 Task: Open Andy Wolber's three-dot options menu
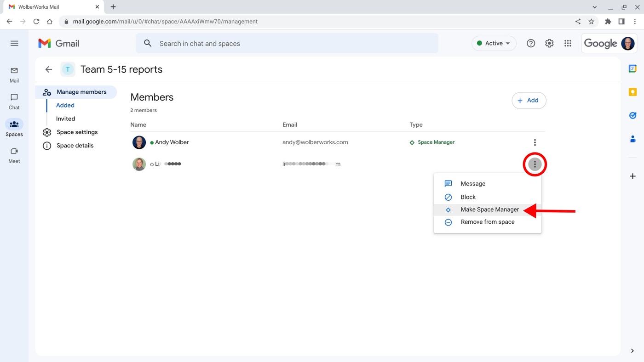[x=535, y=142]
